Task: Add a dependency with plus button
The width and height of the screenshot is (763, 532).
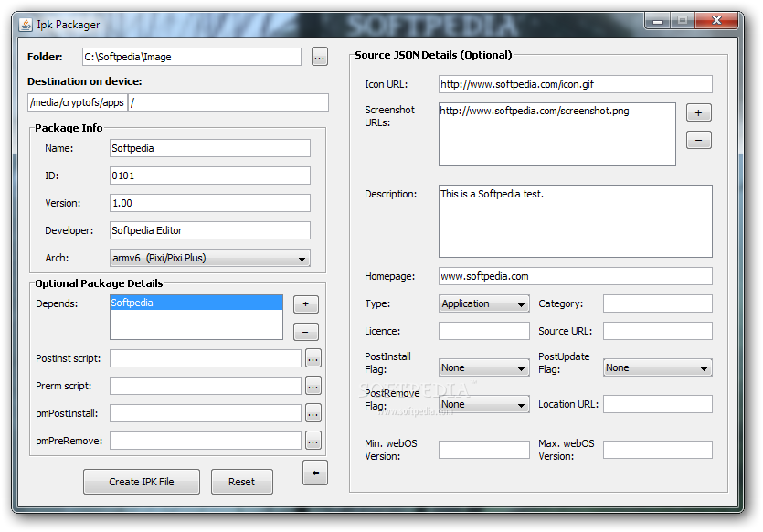Action: [x=305, y=304]
